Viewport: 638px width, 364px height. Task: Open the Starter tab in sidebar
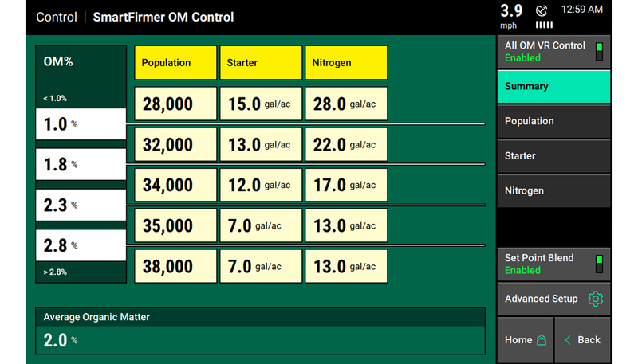pos(553,156)
